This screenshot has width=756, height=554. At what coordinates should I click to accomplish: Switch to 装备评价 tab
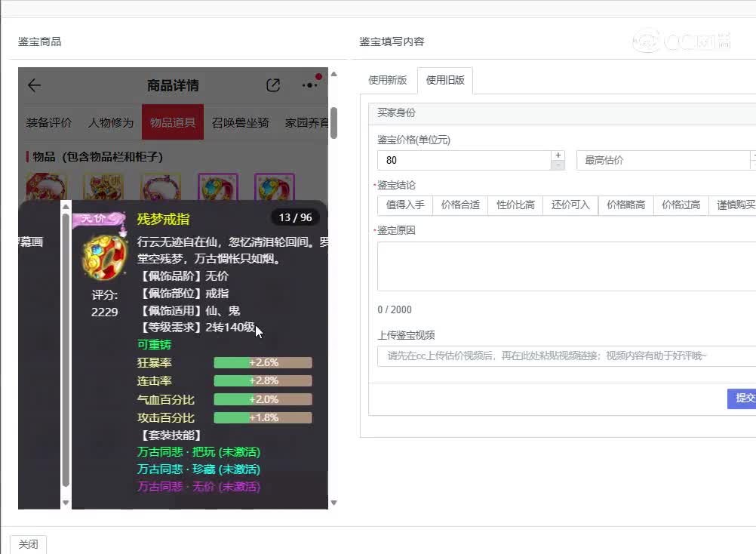pyautogui.click(x=49, y=122)
